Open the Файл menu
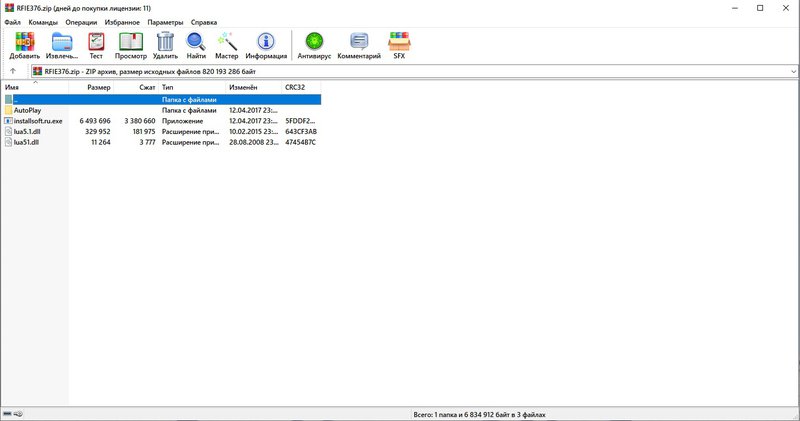The image size is (800, 421). (13, 22)
